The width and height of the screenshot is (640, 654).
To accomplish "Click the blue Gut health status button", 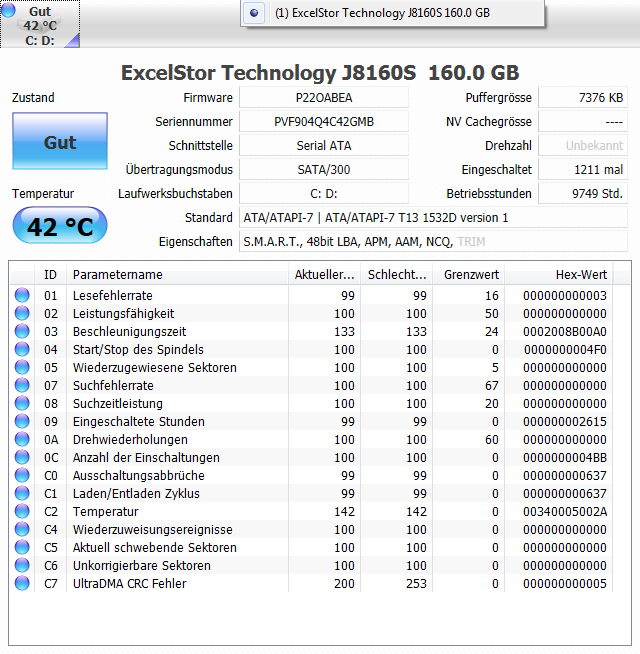I will click(60, 141).
